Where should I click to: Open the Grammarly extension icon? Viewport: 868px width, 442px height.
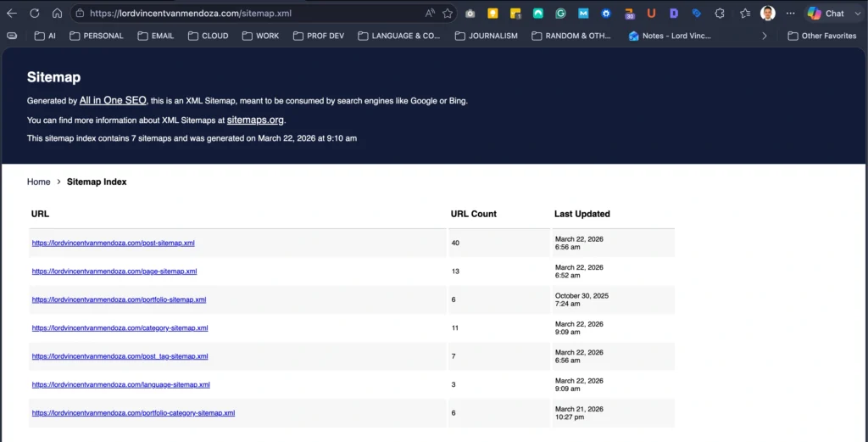[x=561, y=14]
